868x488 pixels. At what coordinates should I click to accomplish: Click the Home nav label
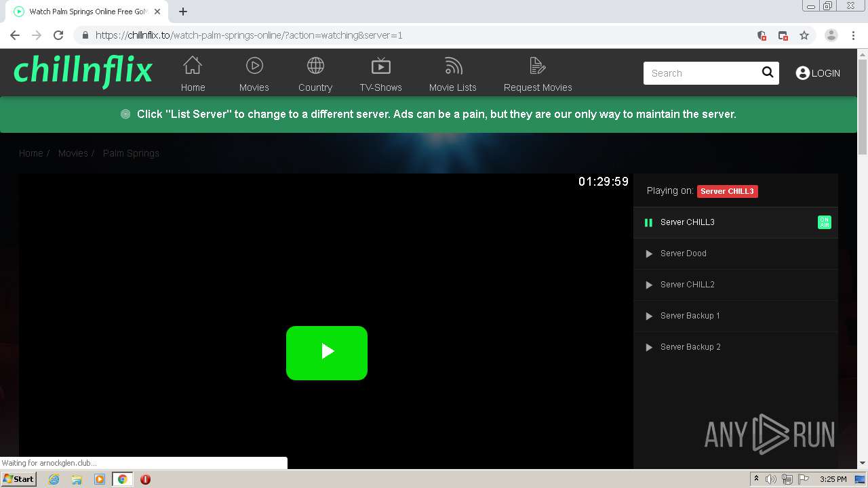[193, 87]
